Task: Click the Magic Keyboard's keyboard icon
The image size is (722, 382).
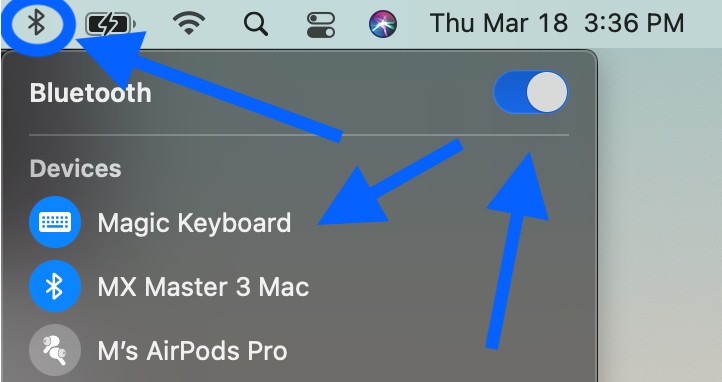Action: pyautogui.click(x=55, y=222)
